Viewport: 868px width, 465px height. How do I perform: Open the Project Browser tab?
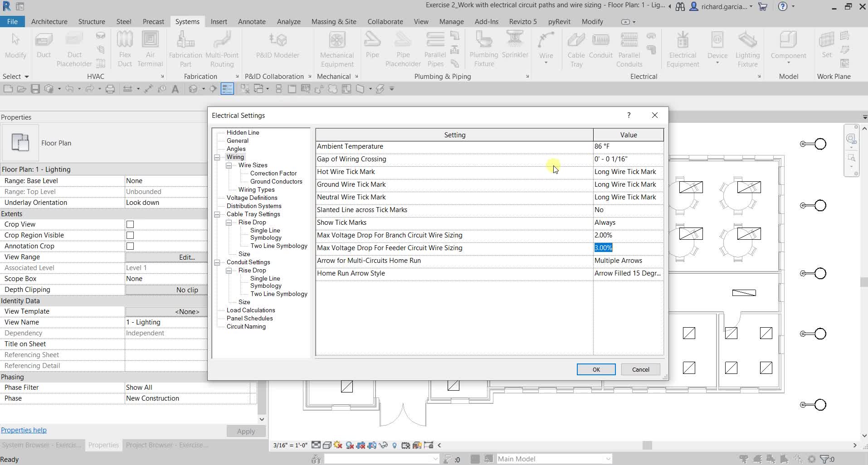(166, 445)
